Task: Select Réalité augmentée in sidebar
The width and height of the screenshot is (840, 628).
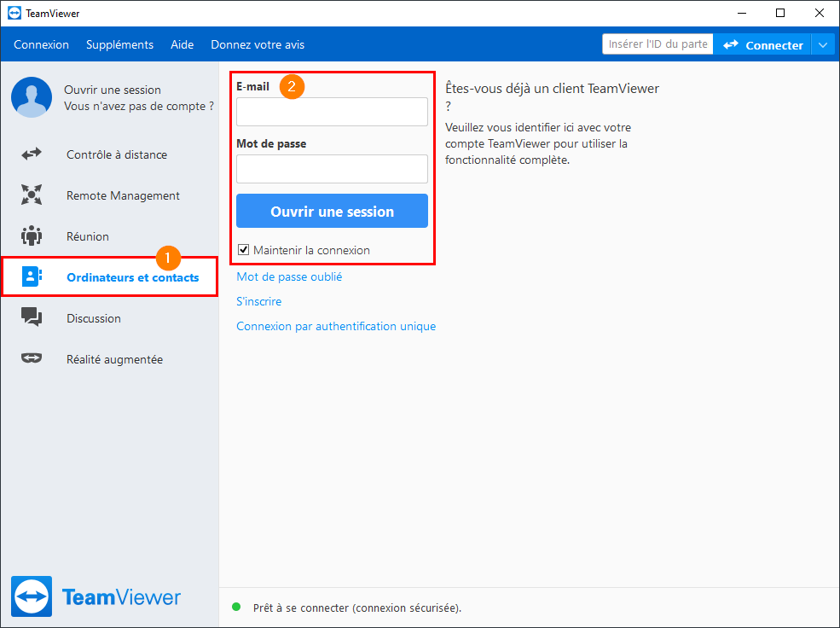Action: point(109,359)
